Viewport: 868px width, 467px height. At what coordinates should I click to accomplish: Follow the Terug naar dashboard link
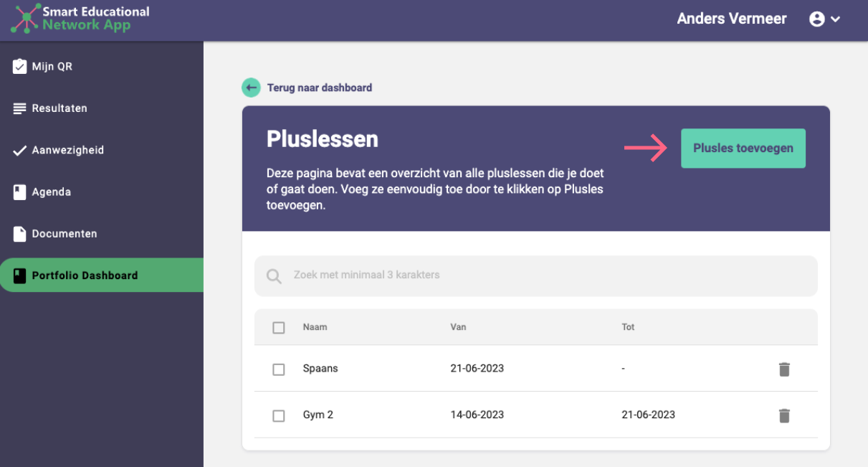tap(320, 88)
